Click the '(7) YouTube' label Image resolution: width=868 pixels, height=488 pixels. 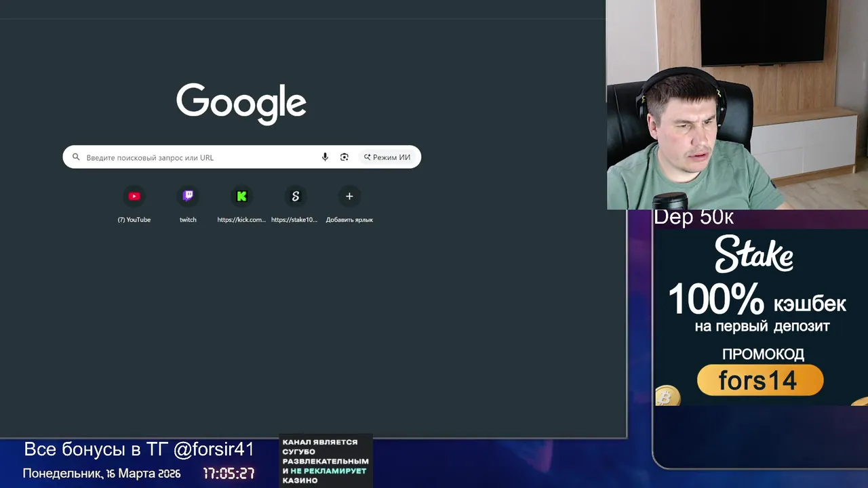134,220
